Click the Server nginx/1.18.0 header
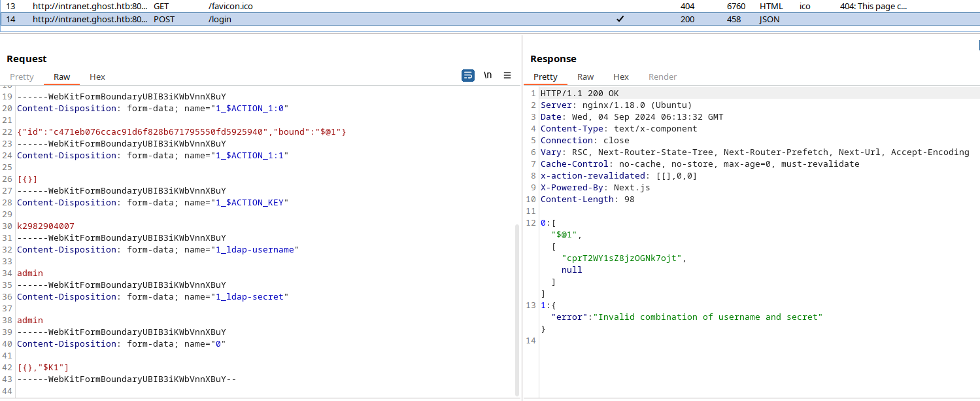 coord(616,105)
